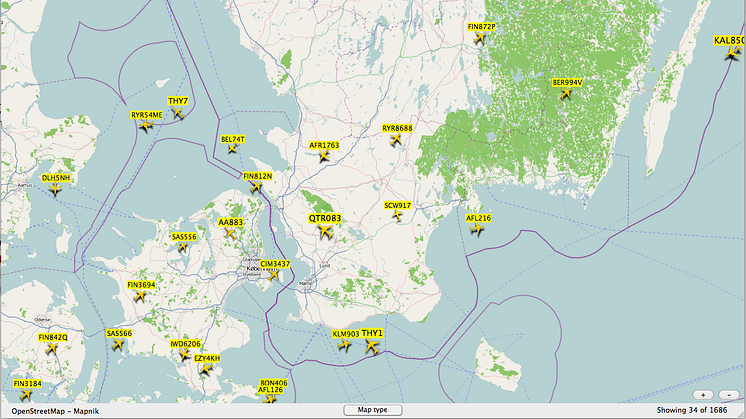The height and width of the screenshot is (419, 746).
Task: Select the RYR8688 plane marker
Action: pos(396,141)
